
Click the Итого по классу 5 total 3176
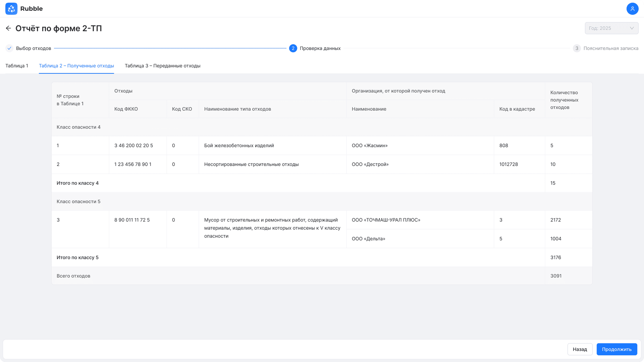(555, 257)
